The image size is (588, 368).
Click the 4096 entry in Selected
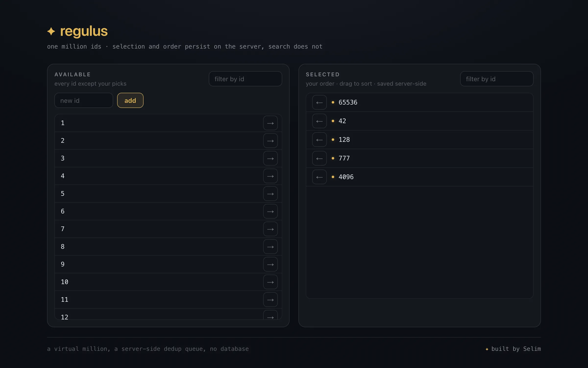[346, 177]
